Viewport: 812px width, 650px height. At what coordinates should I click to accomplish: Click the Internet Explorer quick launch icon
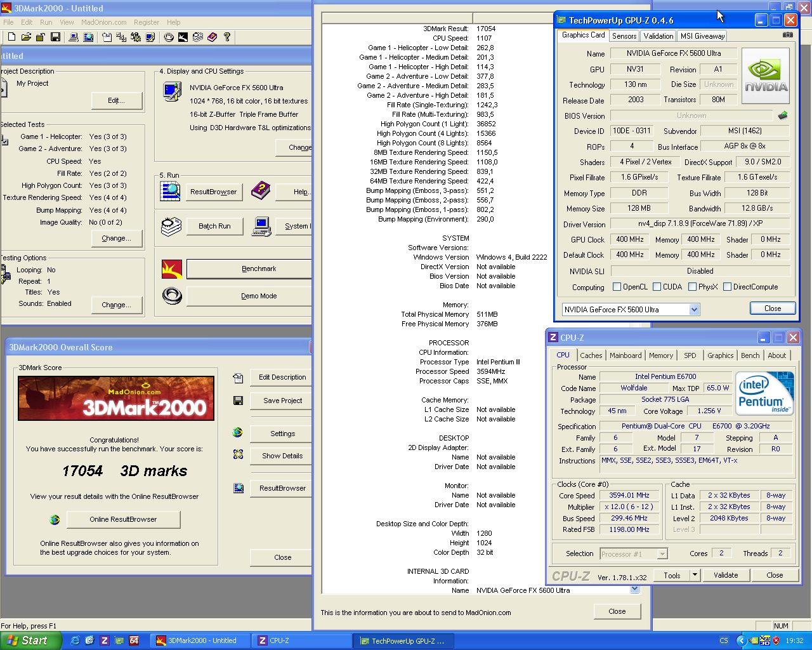pyautogui.click(x=75, y=640)
